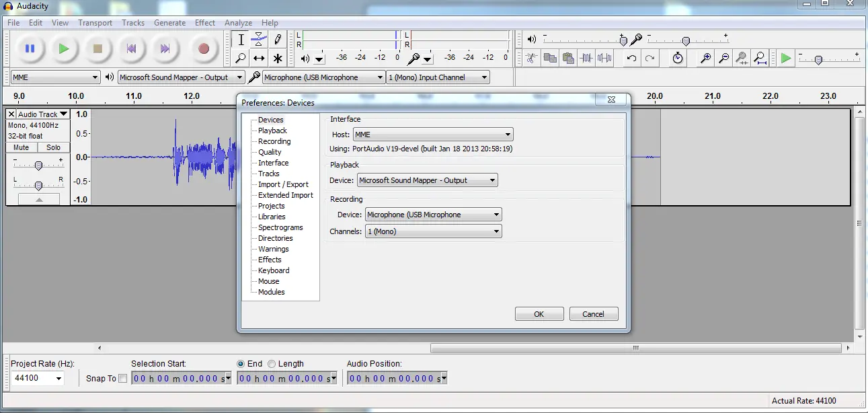Click the Trim audio icon

click(586, 58)
